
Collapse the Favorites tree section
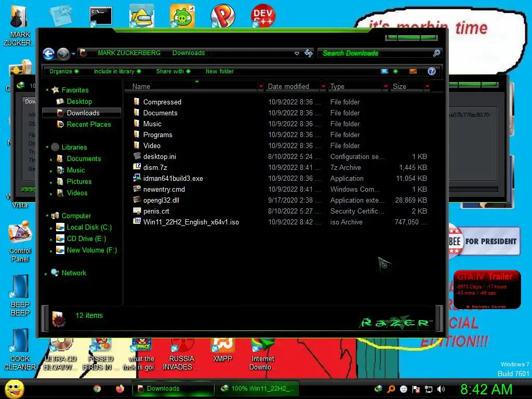[47, 90]
